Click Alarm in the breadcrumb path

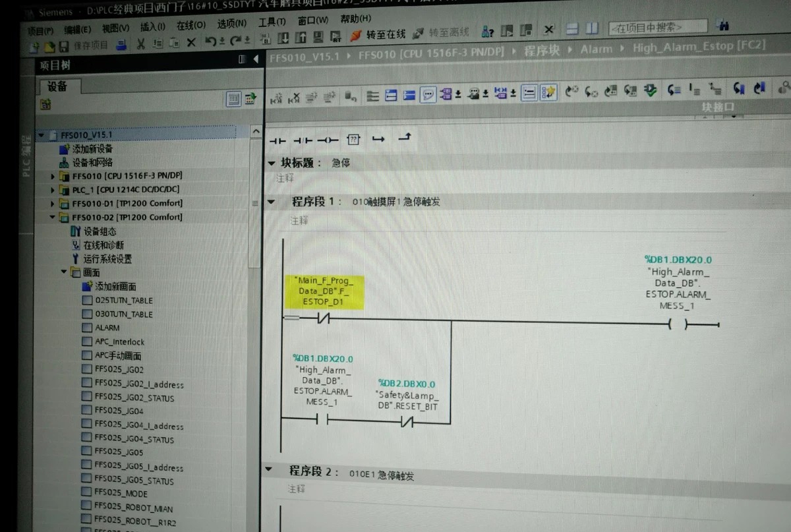coord(597,48)
